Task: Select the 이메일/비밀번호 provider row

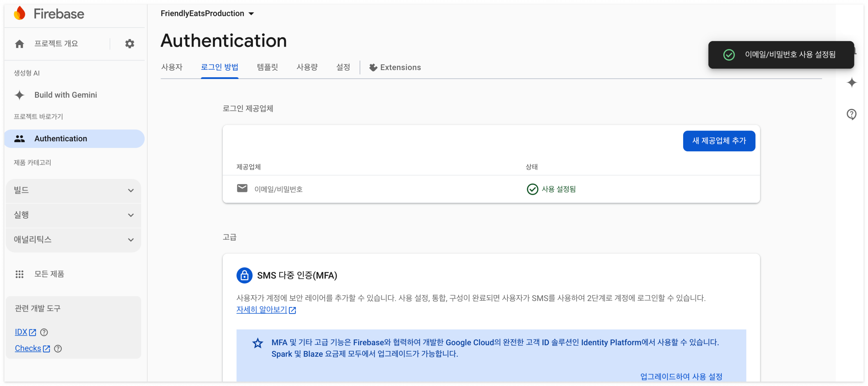Action: (x=278, y=189)
